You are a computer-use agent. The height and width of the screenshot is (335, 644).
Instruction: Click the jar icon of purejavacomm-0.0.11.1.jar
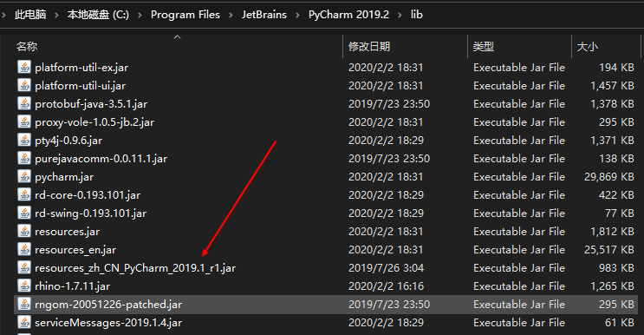24,158
